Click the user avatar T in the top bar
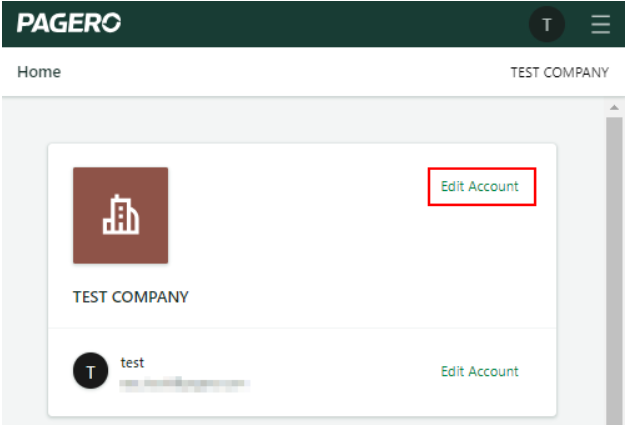Screen dimensions: 628x431 (547, 24)
